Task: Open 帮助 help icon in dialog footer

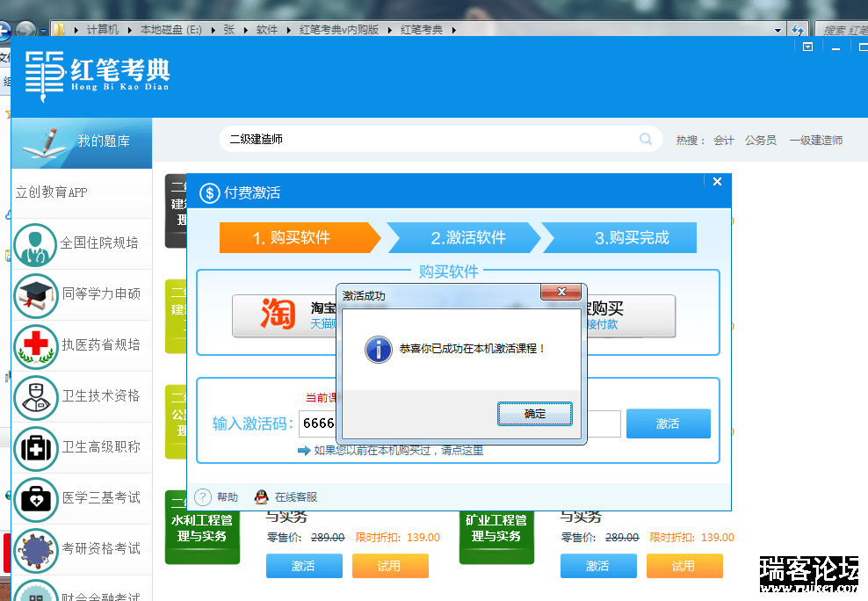Action: (x=203, y=497)
